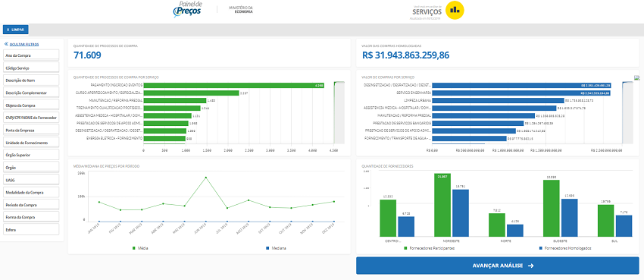The height and width of the screenshot is (280, 644).
Task: Select the Pagamento Inscrição Eventos green bar
Action: pyautogui.click(x=234, y=85)
